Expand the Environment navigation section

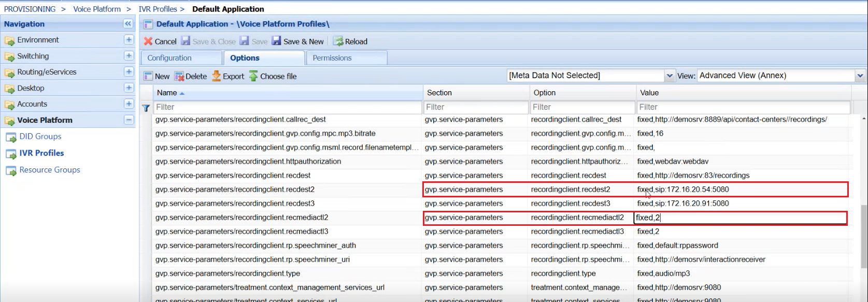click(129, 40)
